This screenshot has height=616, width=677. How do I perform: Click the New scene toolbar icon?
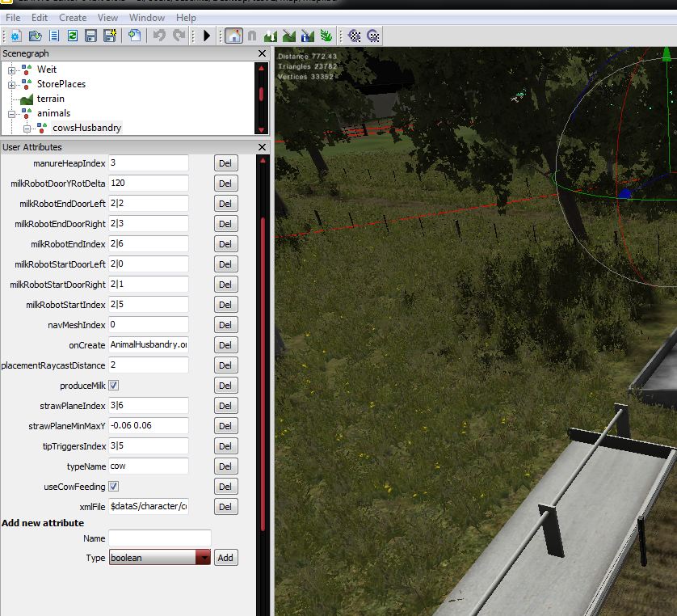click(x=16, y=36)
